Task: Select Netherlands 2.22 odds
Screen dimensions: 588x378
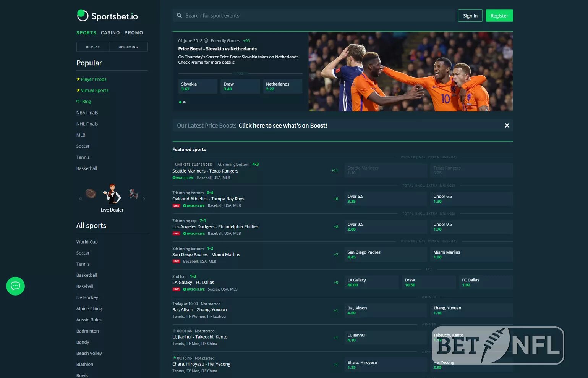Action: pos(282,86)
